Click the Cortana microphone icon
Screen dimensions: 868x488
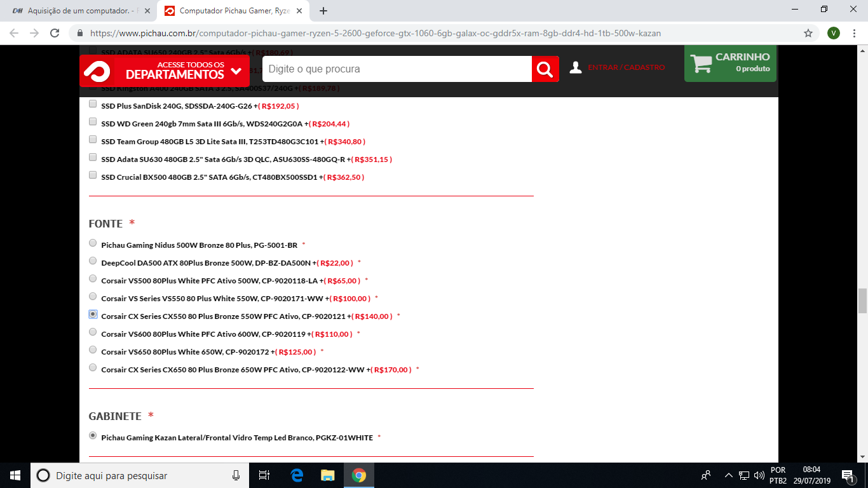236,475
